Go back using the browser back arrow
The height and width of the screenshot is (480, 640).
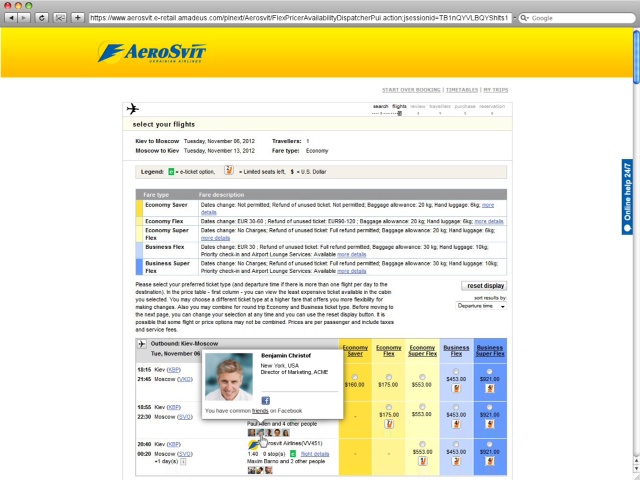click(x=11, y=18)
